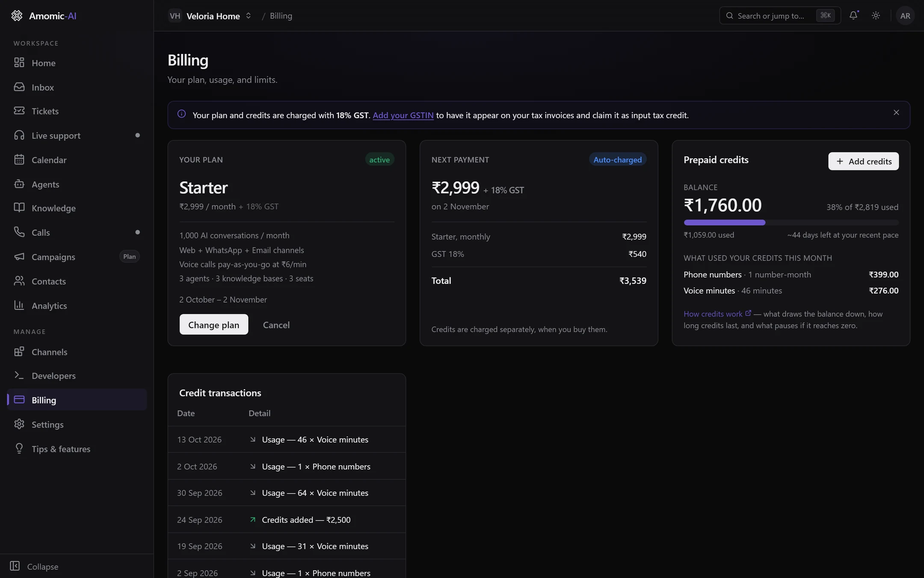Cancel the Starter plan

click(276, 325)
